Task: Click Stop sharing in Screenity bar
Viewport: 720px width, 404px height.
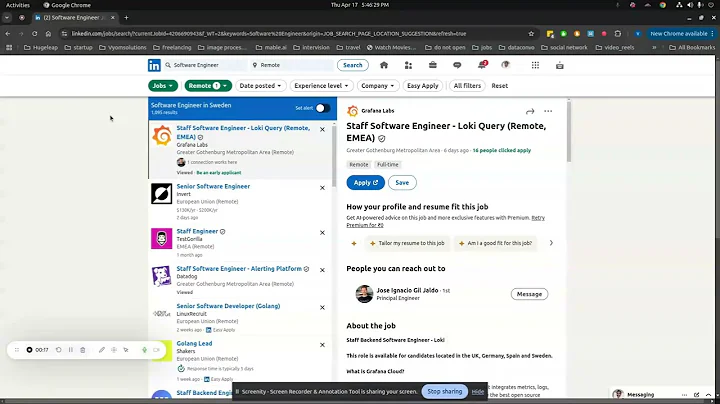Action: click(x=444, y=392)
